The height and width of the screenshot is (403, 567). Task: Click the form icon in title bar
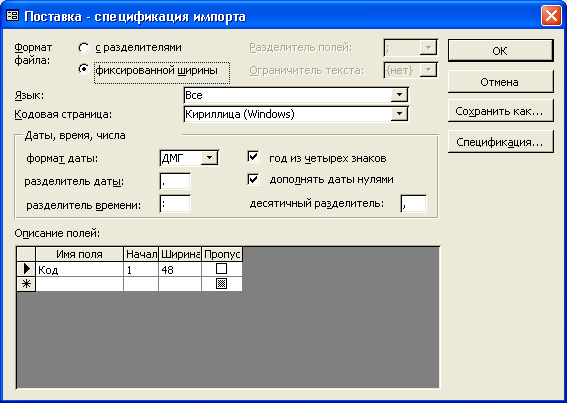point(13,16)
